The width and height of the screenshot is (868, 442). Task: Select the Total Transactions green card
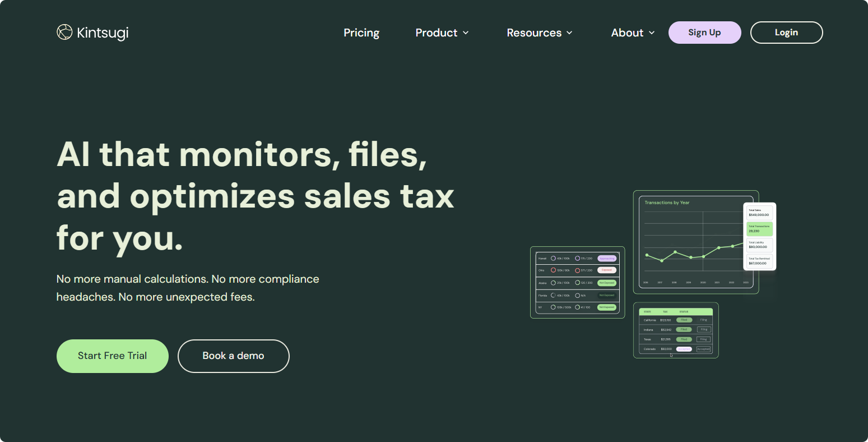(x=759, y=229)
